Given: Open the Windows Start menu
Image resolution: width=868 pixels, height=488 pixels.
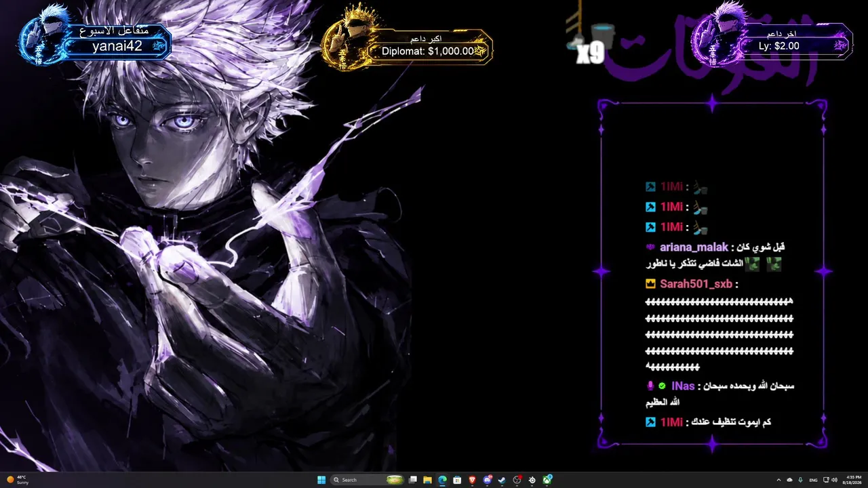Looking at the screenshot, I should click(321, 480).
